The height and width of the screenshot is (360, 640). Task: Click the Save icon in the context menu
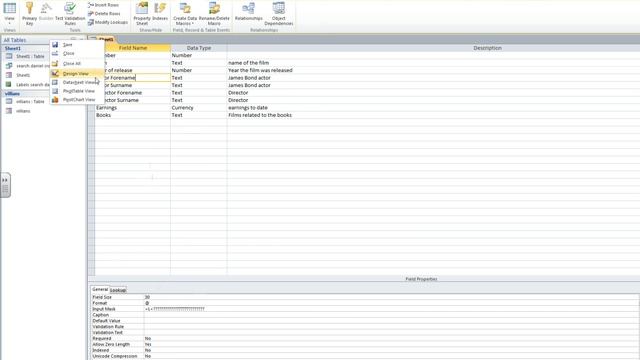pos(55,44)
